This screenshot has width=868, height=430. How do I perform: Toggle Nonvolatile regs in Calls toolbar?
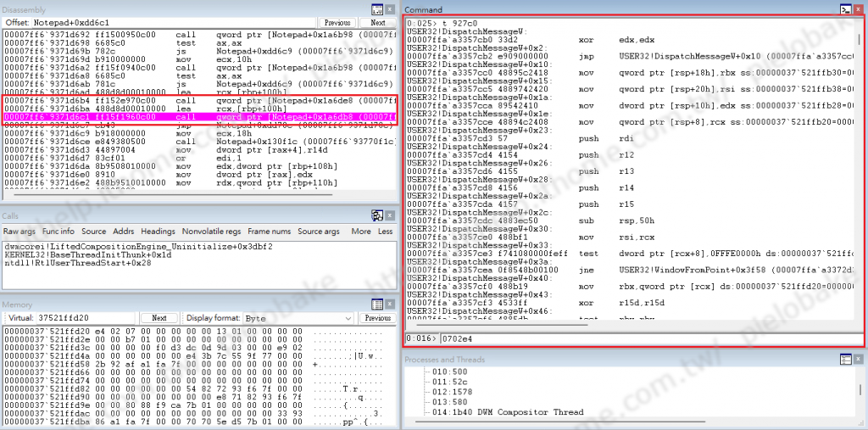pyautogui.click(x=211, y=231)
